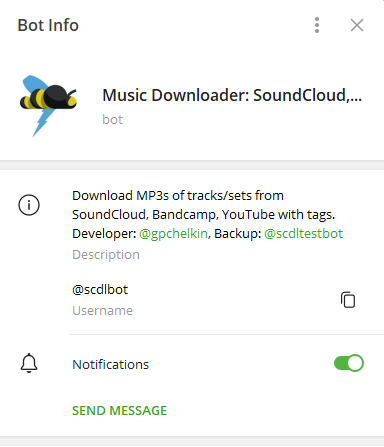Close the Bot Info panel
Screen dimensions: 384x447
click(x=357, y=25)
